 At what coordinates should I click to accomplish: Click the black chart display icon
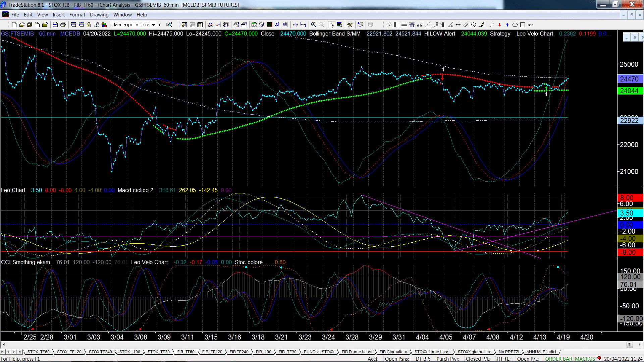[270, 25]
